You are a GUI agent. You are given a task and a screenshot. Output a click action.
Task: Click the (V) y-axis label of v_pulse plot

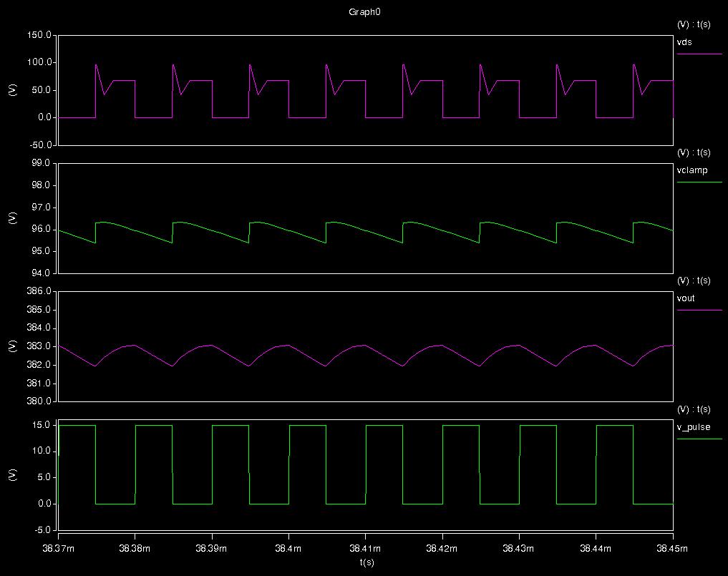[x=13, y=475]
